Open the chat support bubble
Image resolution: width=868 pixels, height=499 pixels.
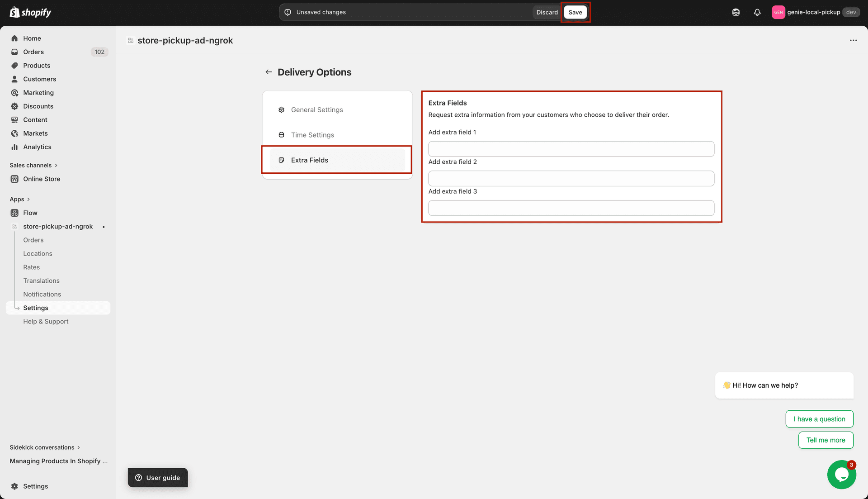(x=841, y=474)
